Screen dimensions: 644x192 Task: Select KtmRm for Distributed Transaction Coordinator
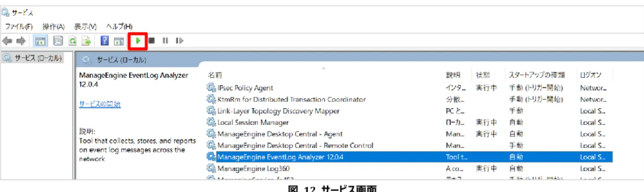[x=291, y=100]
